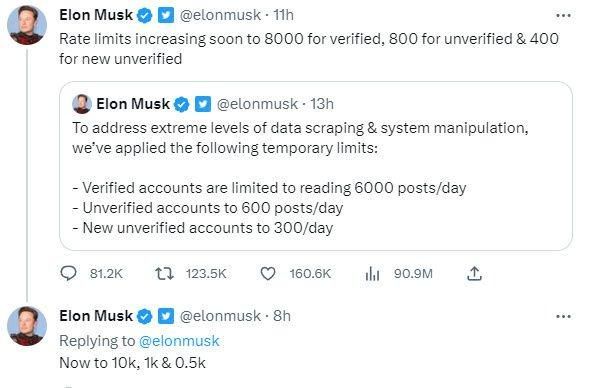The height and width of the screenshot is (388, 589).
Task: Open reply comments on the 11h tweet
Action: (68, 273)
